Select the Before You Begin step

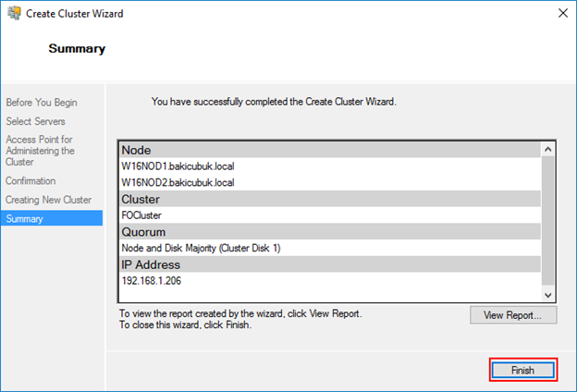click(x=42, y=103)
